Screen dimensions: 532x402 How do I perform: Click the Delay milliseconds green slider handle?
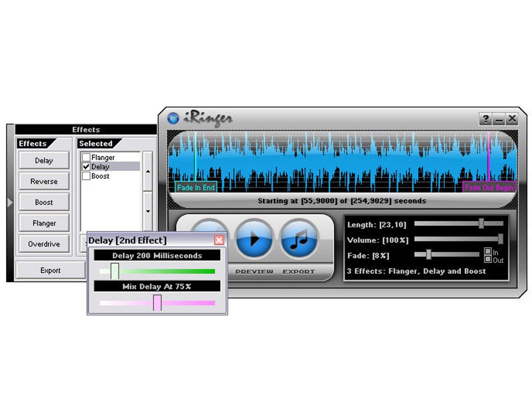[x=115, y=271]
